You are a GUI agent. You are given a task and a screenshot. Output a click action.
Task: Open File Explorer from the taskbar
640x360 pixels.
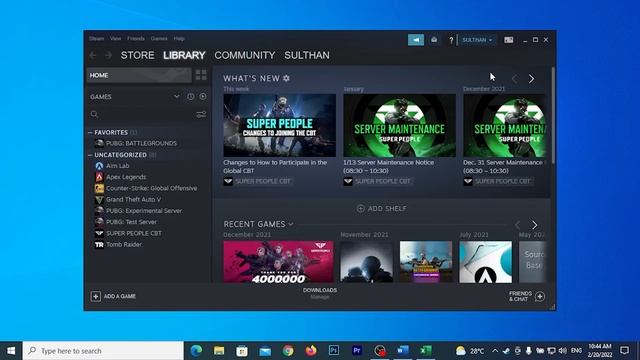[x=219, y=351]
